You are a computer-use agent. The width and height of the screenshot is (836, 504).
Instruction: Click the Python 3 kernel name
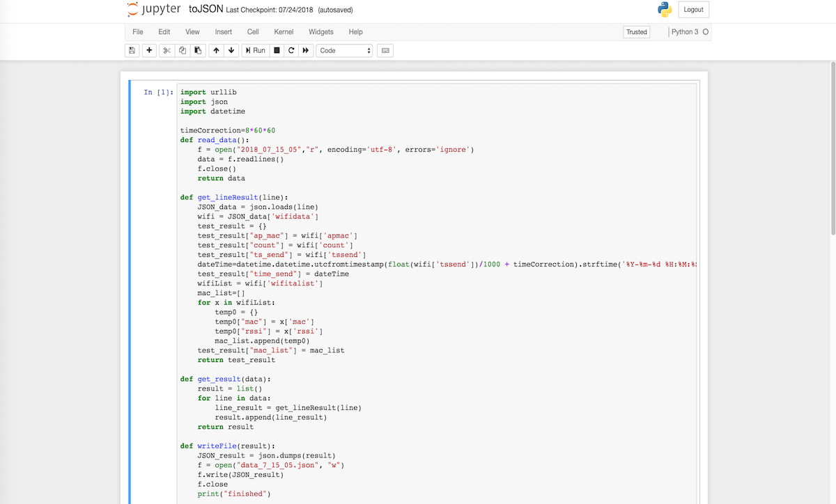(685, 32)
